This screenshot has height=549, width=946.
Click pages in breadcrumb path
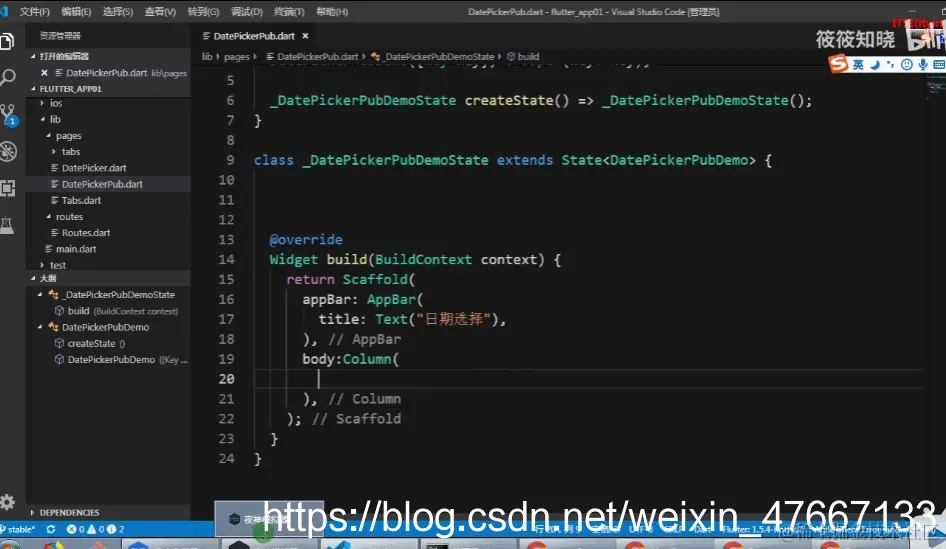pos(236,57)
